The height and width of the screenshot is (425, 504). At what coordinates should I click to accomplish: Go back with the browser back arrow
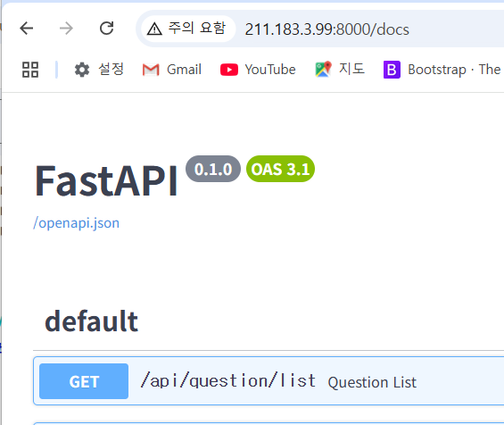click(27, 29)
